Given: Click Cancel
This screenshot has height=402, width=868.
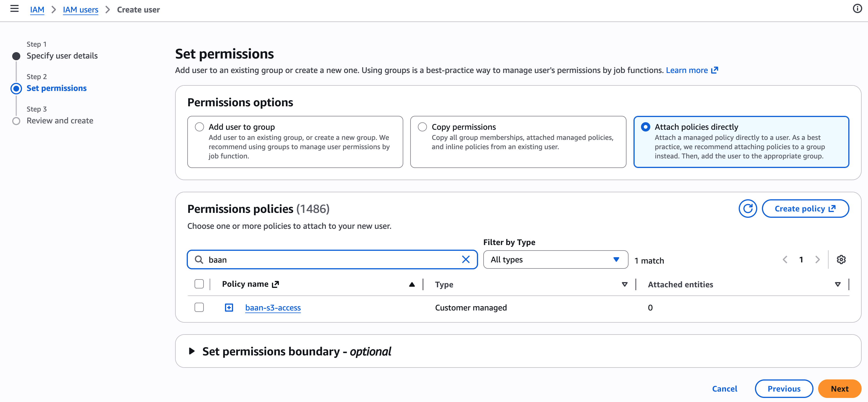Looking at the screenshot, I should [724, 389].
